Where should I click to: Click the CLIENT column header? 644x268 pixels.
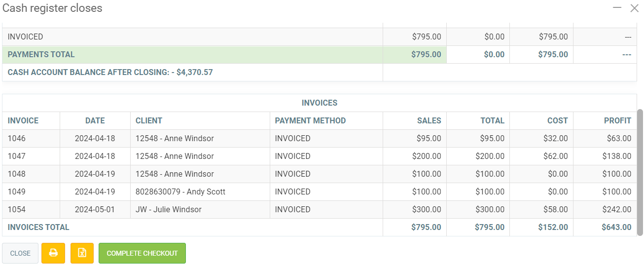click(x=149, y=120)
